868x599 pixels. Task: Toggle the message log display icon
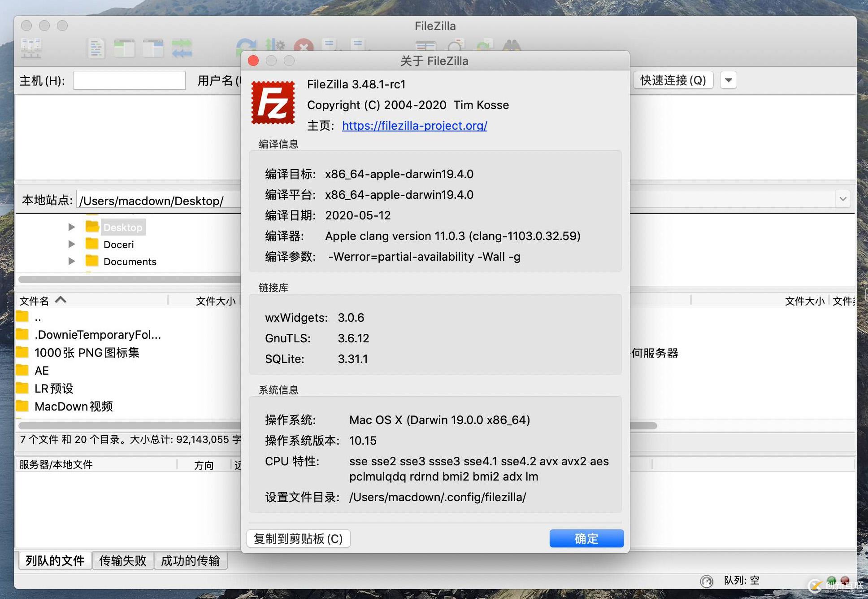coord(96,48)
